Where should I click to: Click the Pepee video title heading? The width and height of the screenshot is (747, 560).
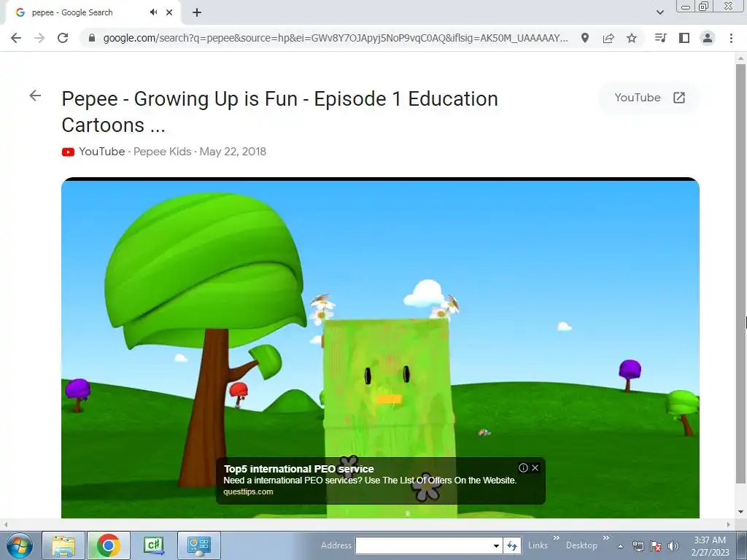click(279, 112)
